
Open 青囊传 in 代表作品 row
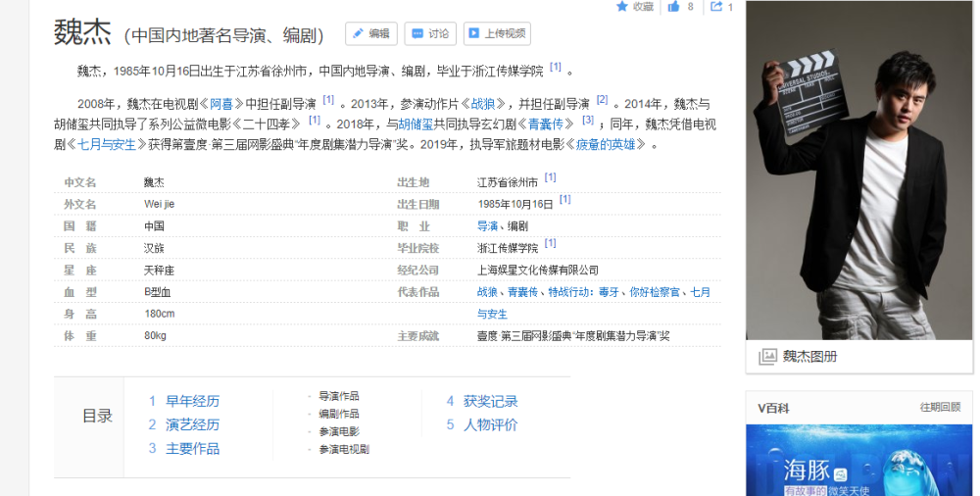pos(522,292)
